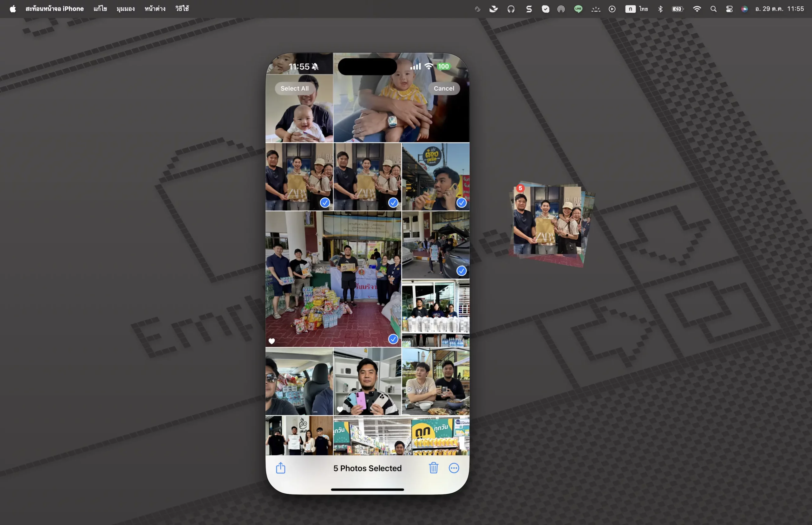This screenshot has width=812, height=525.
Task: Open Control Center from the menu bar
Action: (729, 9)
